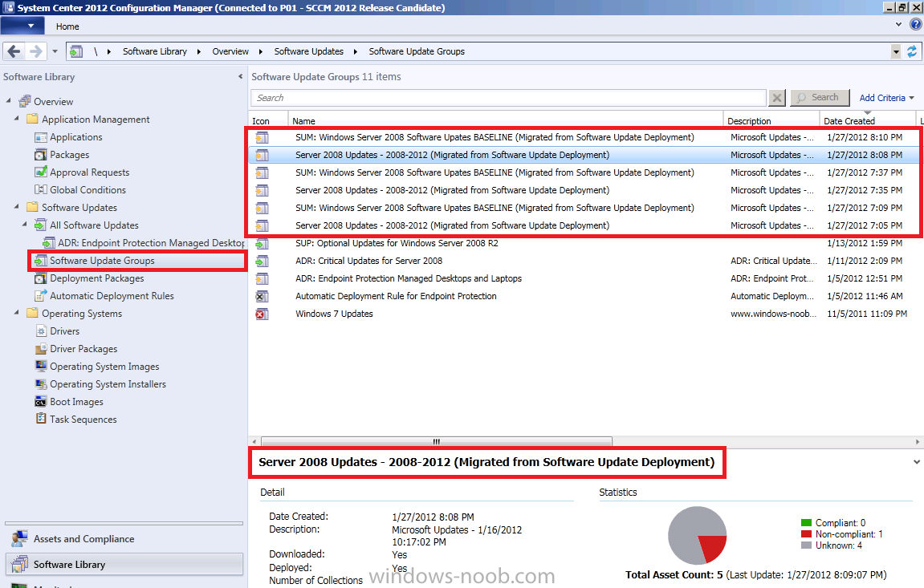Click Software Update Groups in the address breadcrumb
This screenshot has height=588, width=924.
417,52
